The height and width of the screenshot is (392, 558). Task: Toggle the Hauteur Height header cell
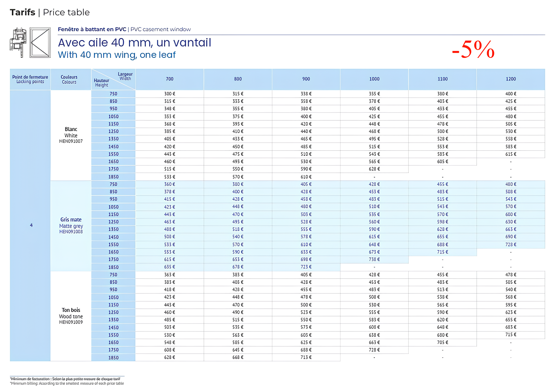102,83
